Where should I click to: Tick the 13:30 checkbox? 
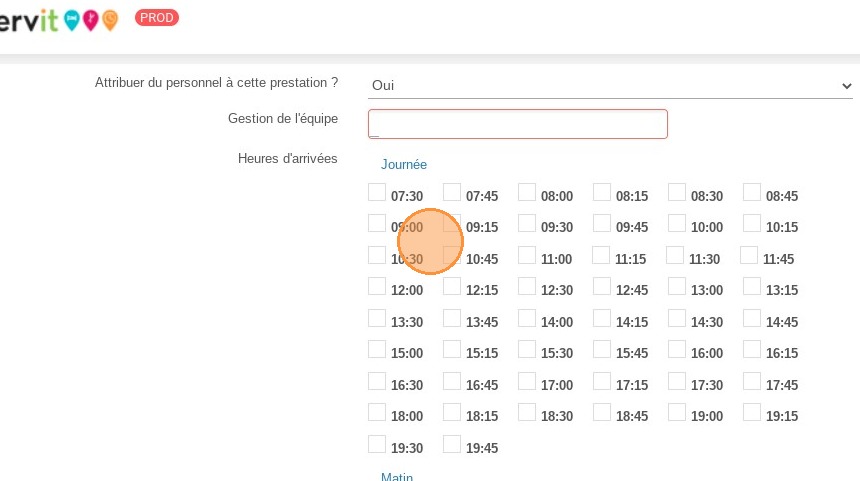[x=377, y=318]
